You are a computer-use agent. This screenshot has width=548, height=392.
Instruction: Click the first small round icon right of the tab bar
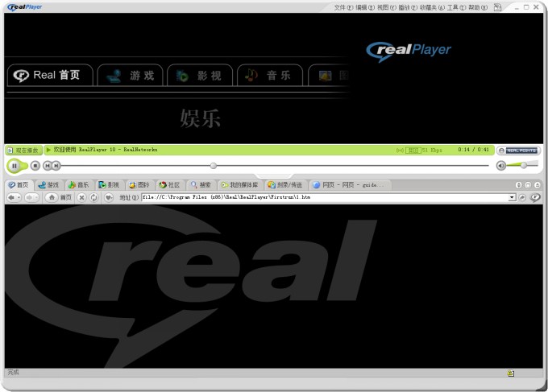pos(519,185)
